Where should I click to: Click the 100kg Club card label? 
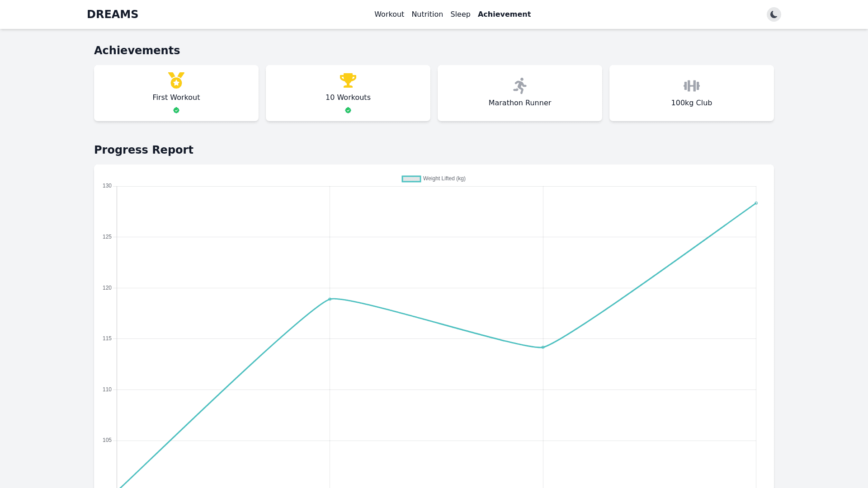(691, 103)
